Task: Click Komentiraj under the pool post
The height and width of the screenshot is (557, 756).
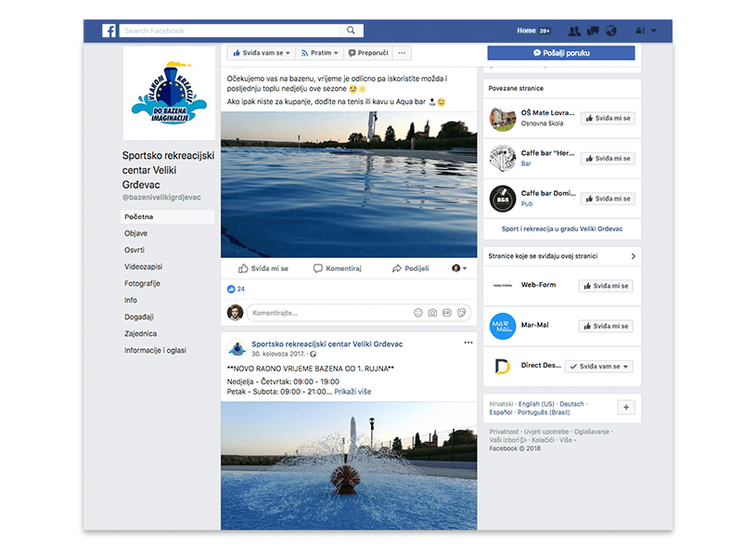Action: (338, 268)
